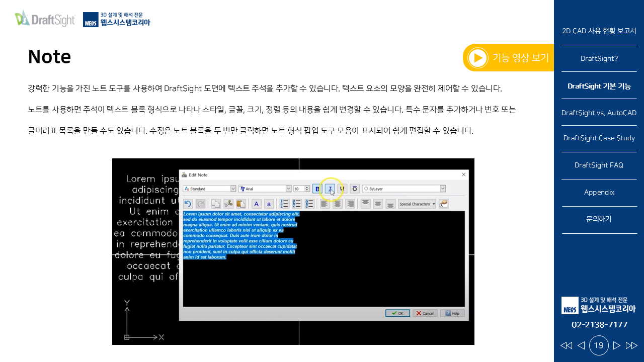This screenshot has width=644, height=362.
Task: Set top vertical alignment
Action: coord(366,204)
